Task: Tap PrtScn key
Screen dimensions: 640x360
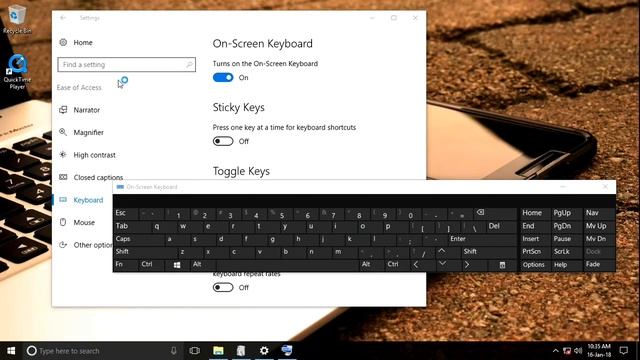Action: [x=535, y=251]
